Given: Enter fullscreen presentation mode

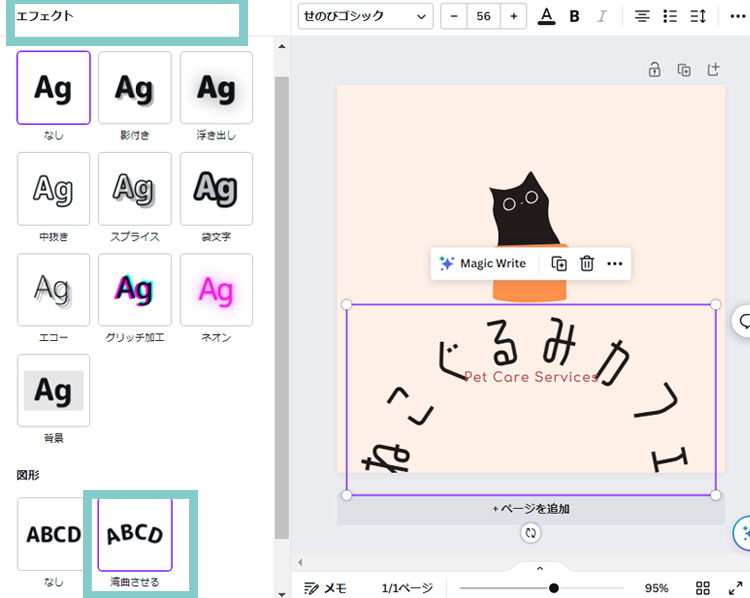Looking at the screenshot, I should coord(735,588).
